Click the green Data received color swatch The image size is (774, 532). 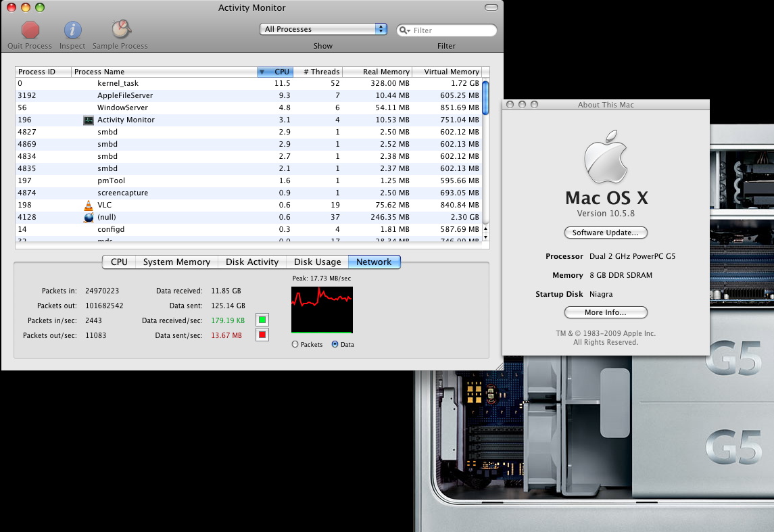coord(262,320)
